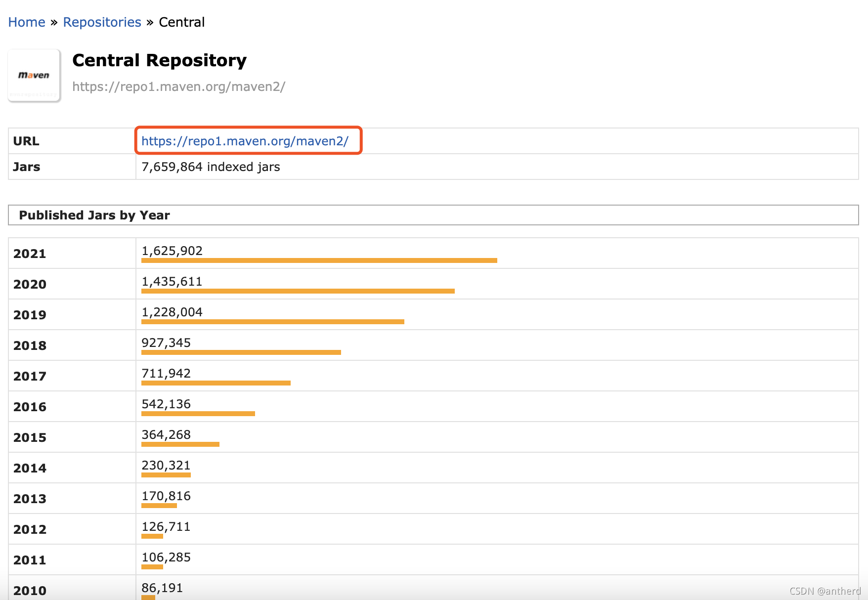The width and height of the screenshot is (868, 600).
Task: Click the 2016 year row label
Action: (30, 407)
